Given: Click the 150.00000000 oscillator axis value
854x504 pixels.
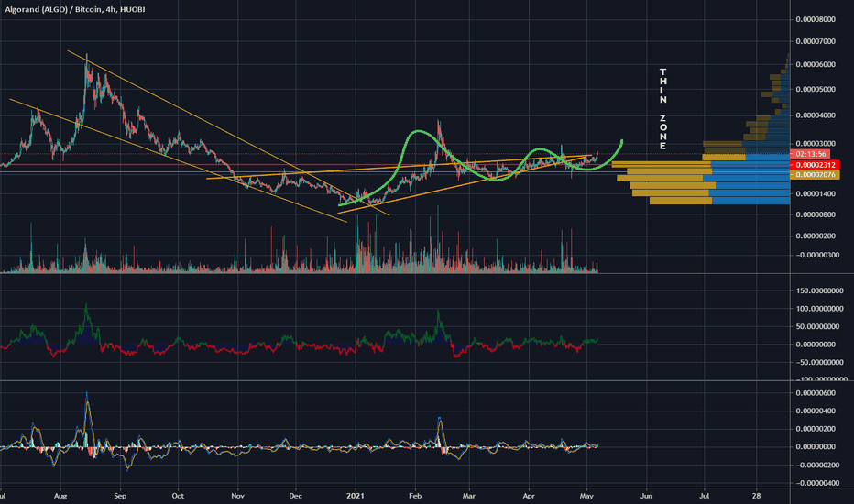Looking at the screenshot, I should click(x=819, y=291).
